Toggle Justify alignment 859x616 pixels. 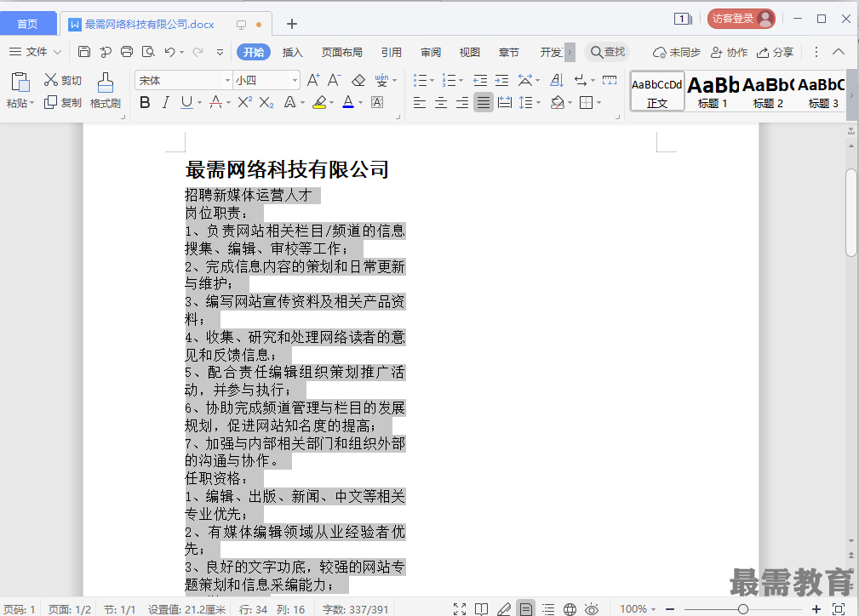(x=484, y=102)
